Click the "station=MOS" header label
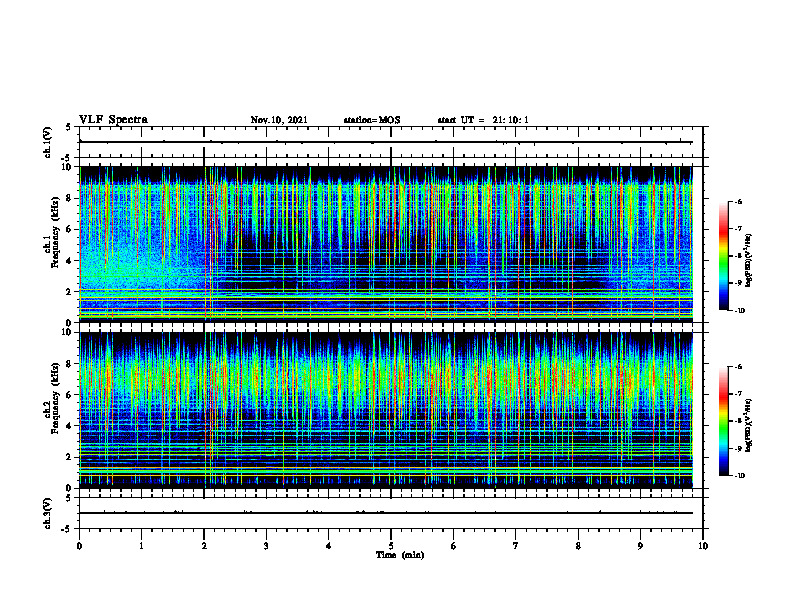This screenshot has width=792, height=612. (372, 120)
